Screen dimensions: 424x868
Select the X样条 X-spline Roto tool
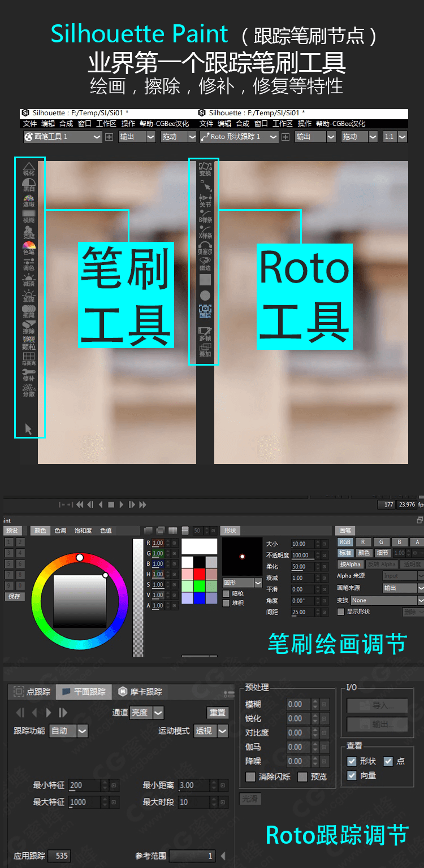click(205, 232)
